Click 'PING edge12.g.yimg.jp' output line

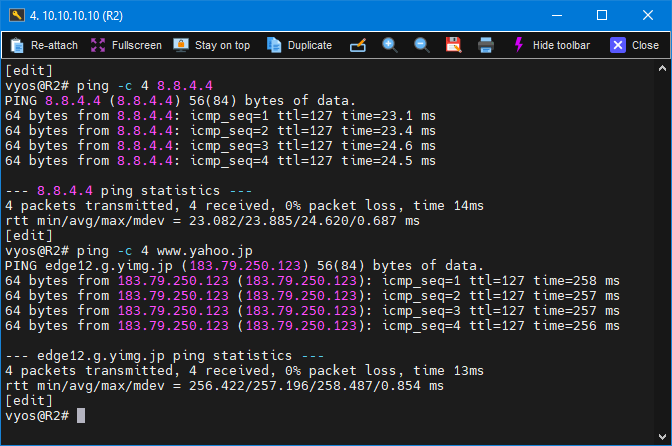point(244,266)
